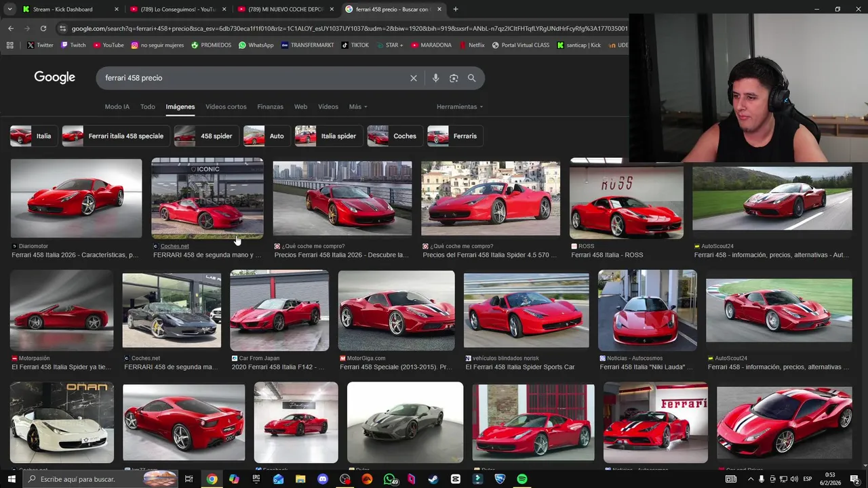
Task: Open the Portal Virtual CLASS bookmark
Action: pos(521,45)
